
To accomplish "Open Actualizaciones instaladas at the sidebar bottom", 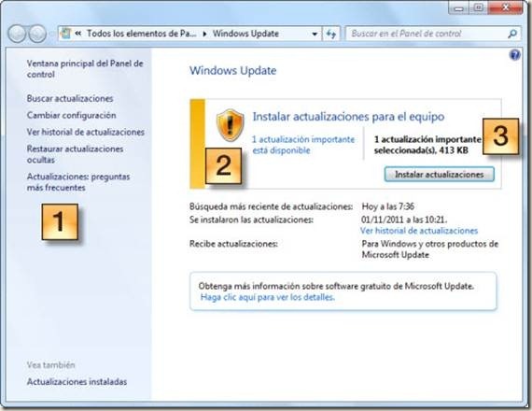I will (x=77, y=381).
